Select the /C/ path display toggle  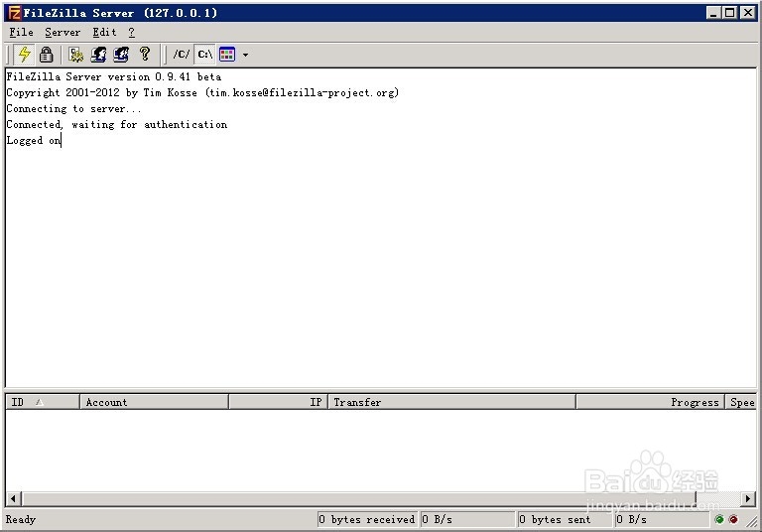182,54
